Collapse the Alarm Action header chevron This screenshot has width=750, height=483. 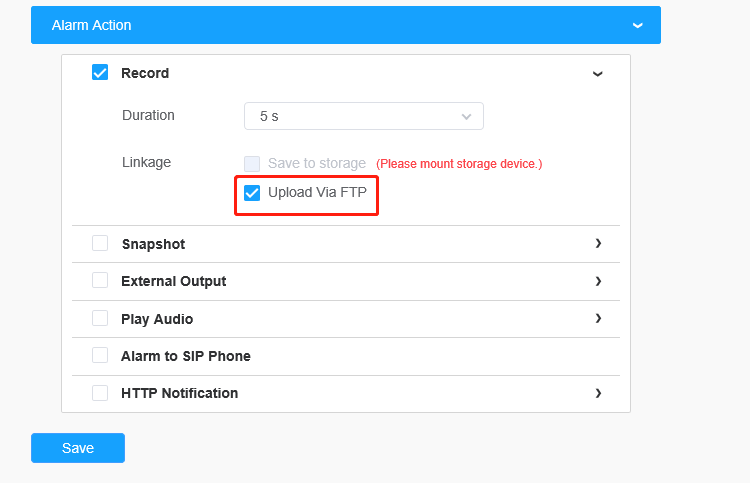(637, 25)
